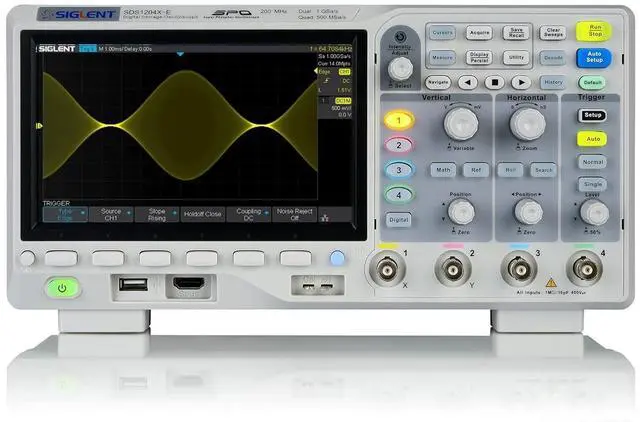Enable Auto trigger mode button
Viewport: 640px width, 422px height.
pos(593,139)
